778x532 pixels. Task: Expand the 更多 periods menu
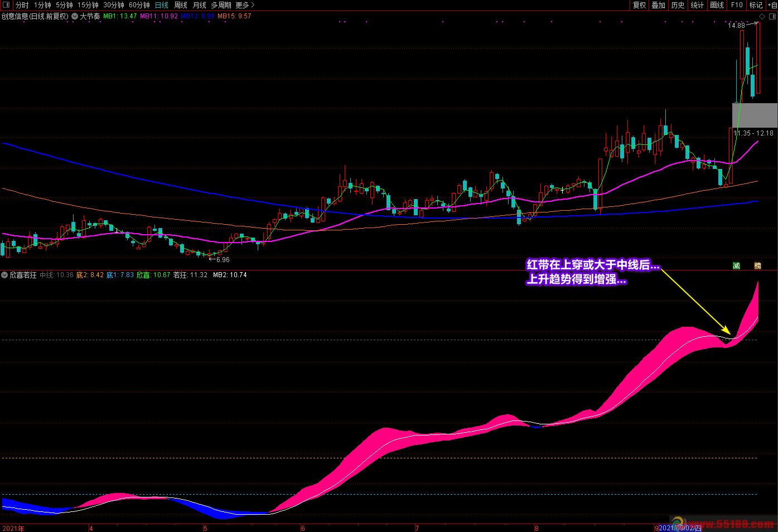tap(245, 5)
